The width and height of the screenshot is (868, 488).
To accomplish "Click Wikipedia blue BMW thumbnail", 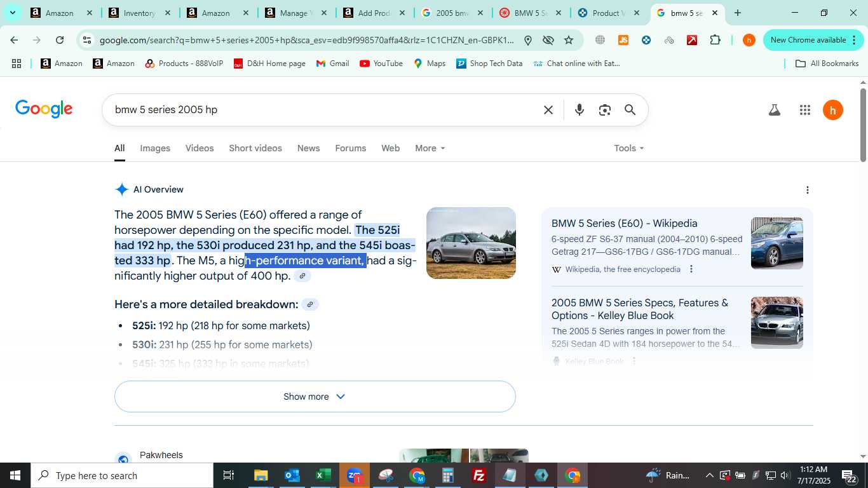I will 776,243.
